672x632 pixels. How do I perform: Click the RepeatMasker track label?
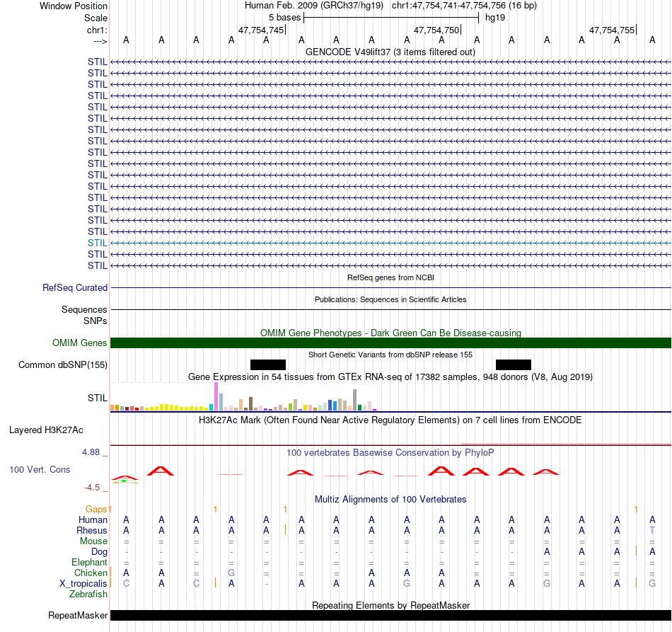pyautogui.click(x=78, y=615)
